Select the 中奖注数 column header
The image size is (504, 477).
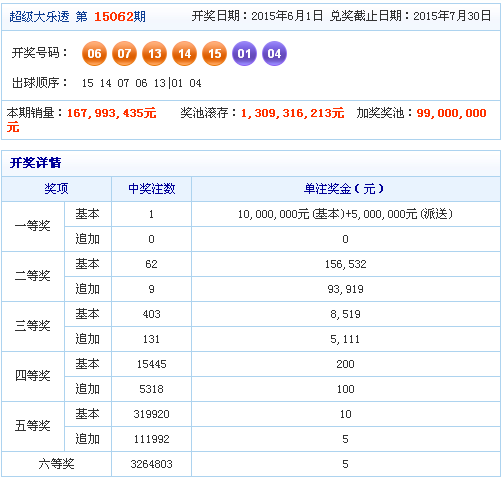tap(152, 189)
